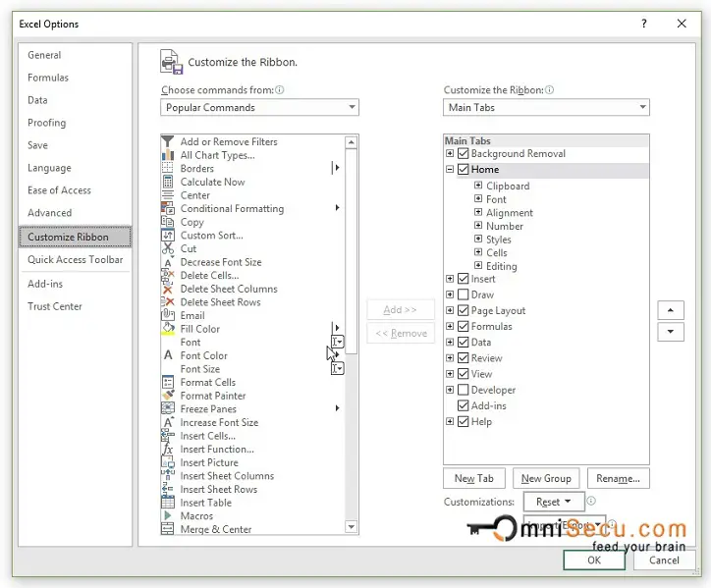Viewport: 711px width, 588px height.
Task: Expand the Review tab node
Action: point(450,358)
